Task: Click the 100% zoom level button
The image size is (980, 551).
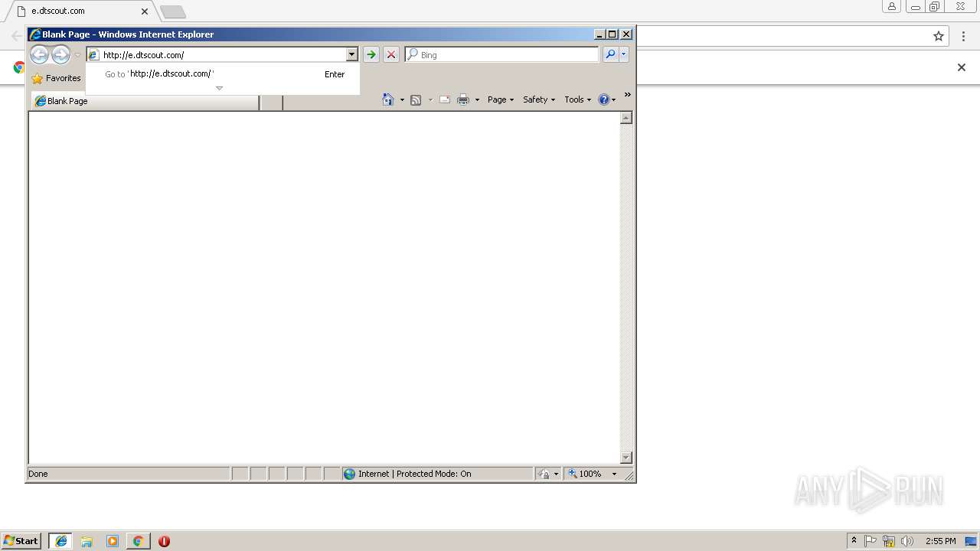Action: click(x=585, y=474)
